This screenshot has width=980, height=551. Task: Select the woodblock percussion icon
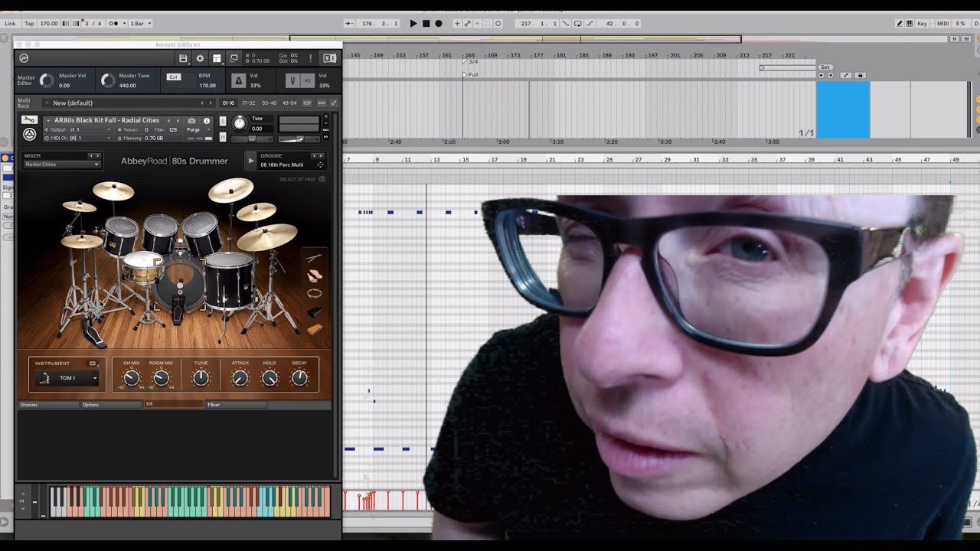315,330
